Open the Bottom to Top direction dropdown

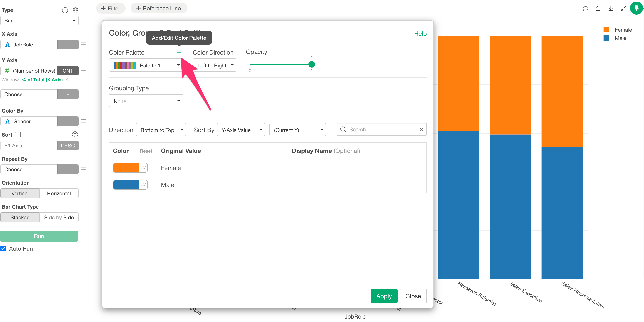[161, 130]
